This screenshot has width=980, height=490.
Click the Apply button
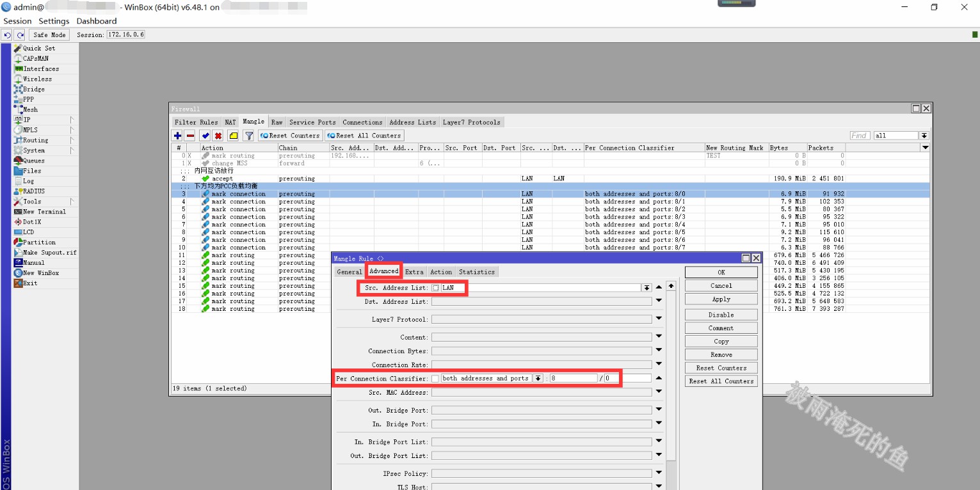(x=721, y=299)
